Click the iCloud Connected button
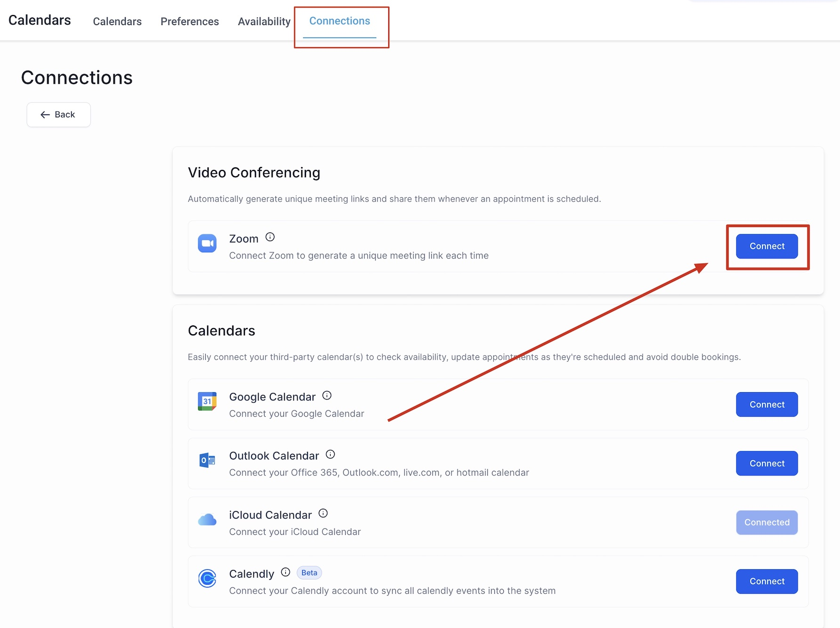 [767, 523]
